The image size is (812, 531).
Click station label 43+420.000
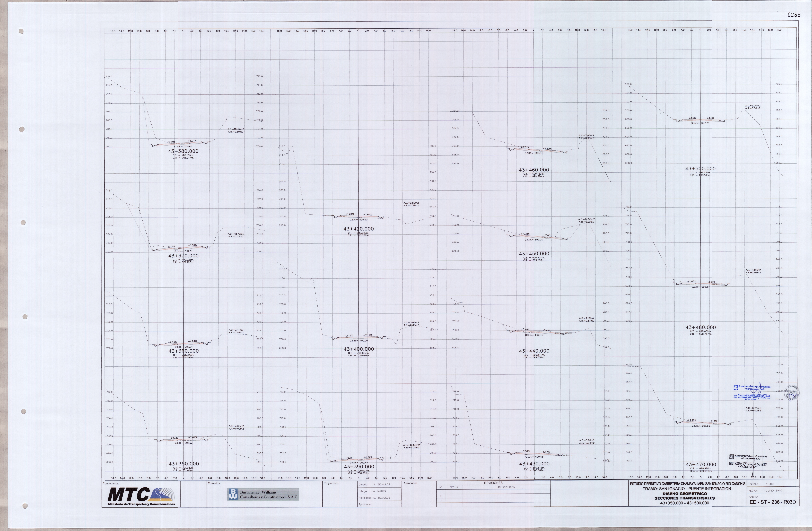359,229
